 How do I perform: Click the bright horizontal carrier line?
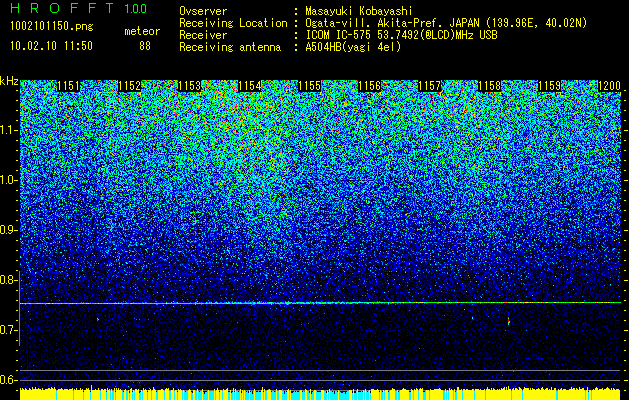320,303
